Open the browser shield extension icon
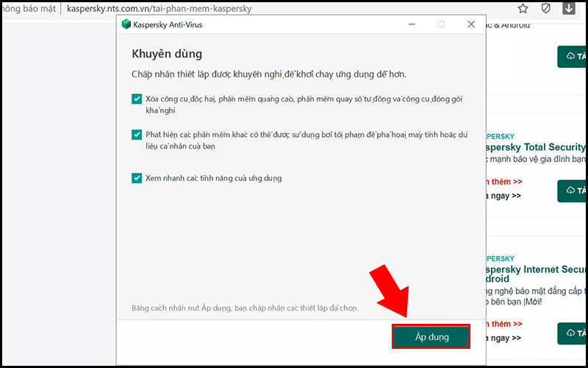This screenshot has height=368, width=588. (546, 8)
